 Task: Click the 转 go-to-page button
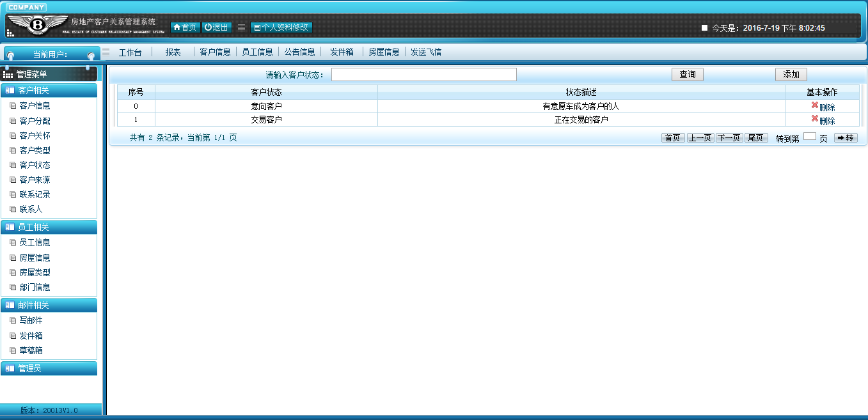click(x=846, y=137)
